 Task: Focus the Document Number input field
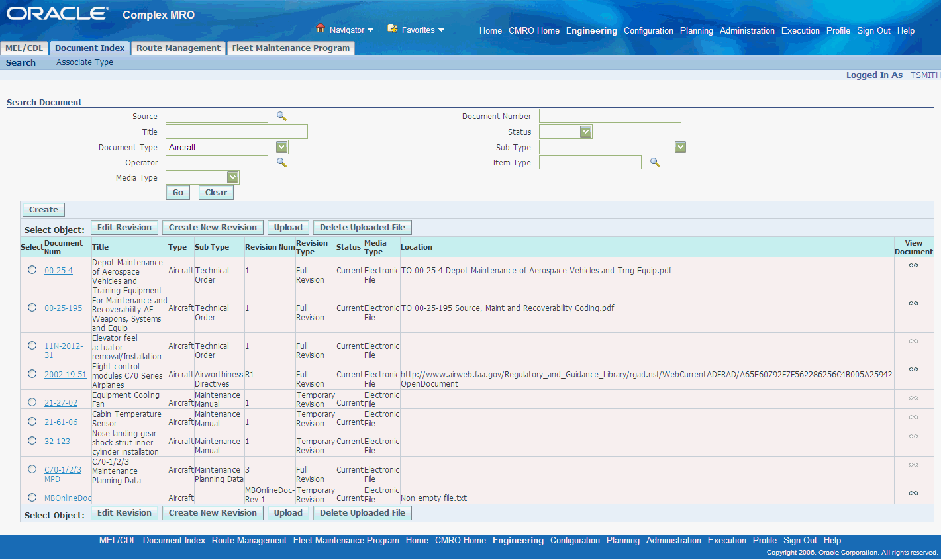[610, 116]
